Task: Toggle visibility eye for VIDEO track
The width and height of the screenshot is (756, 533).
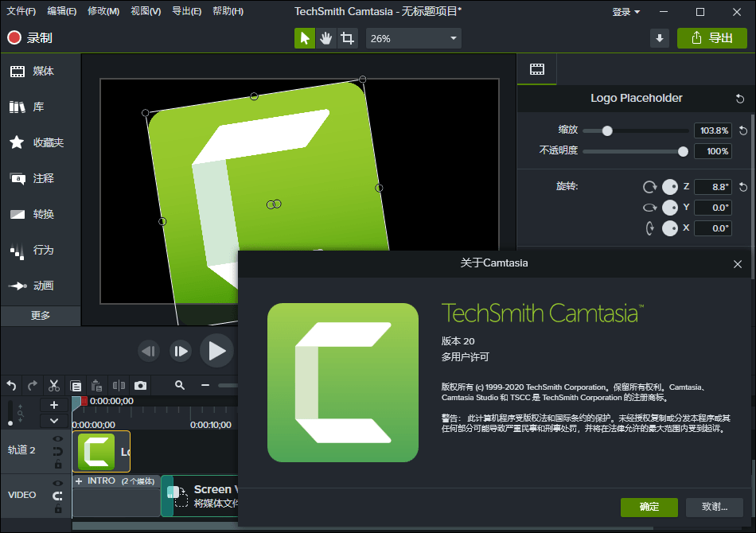Action: 58,484
